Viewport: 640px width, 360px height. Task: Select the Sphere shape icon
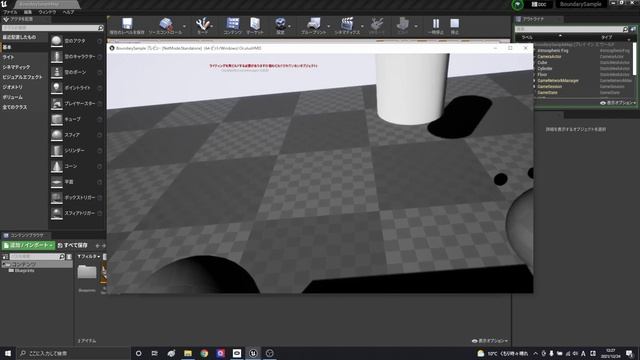57,135
